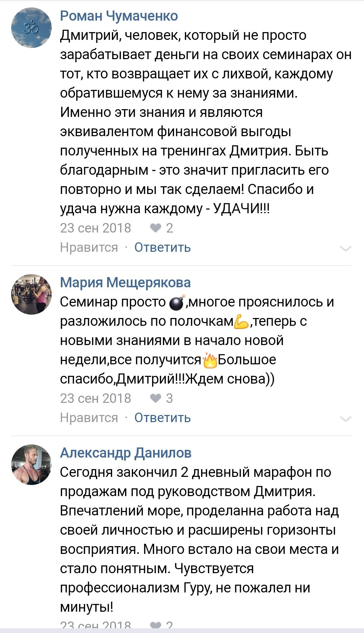364x633 pixels.
Task: Expand options chevron for Мария's comment
Action: click(345, 419)
